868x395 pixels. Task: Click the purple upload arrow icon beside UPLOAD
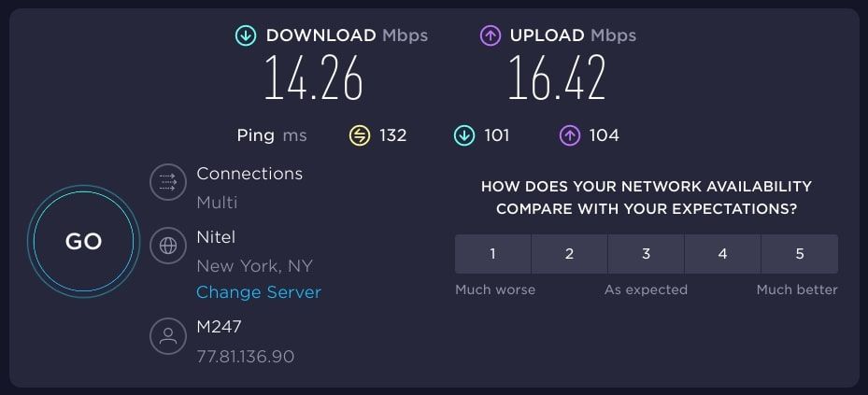pyautogui.click(x=490, y=36)
